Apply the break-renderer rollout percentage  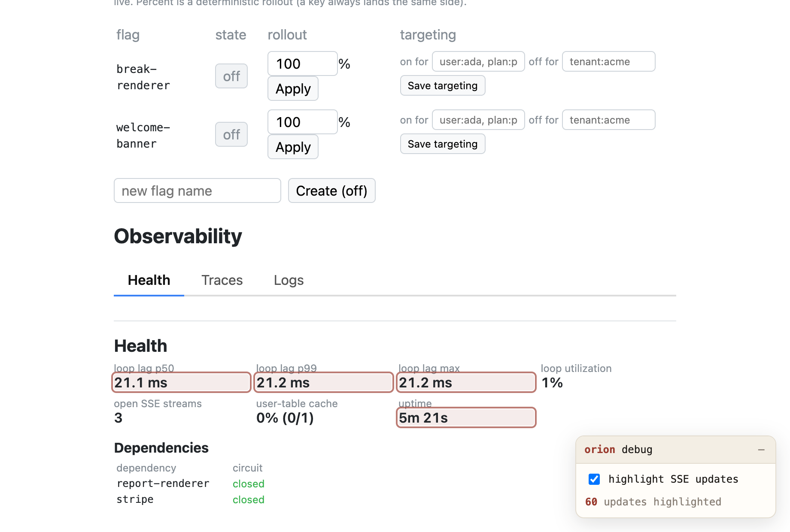point(293,88)
